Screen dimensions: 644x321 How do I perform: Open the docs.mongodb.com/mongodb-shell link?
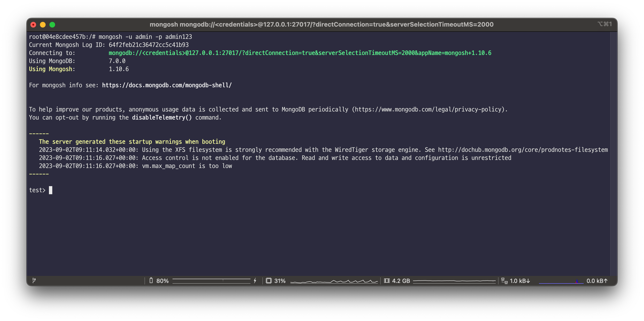[x=167, y=85]
